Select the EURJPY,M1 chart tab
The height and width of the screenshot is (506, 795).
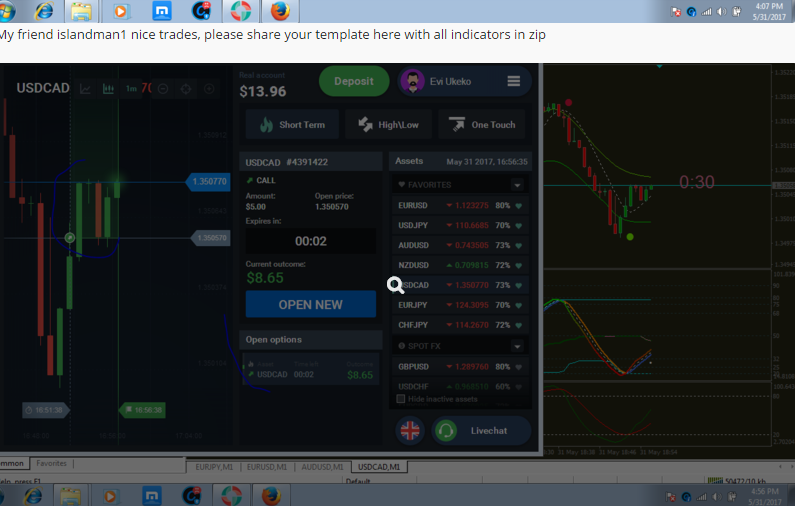(214, 467)
